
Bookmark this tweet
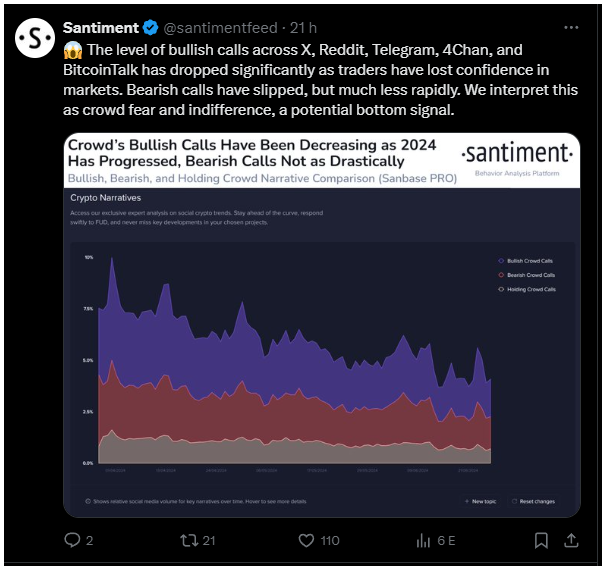tap(541, 540)
